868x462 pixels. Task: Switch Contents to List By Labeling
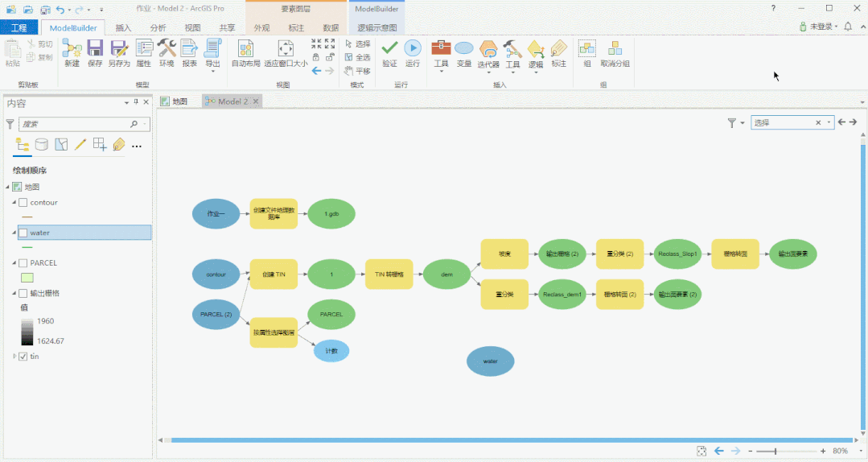click(118, 145)
